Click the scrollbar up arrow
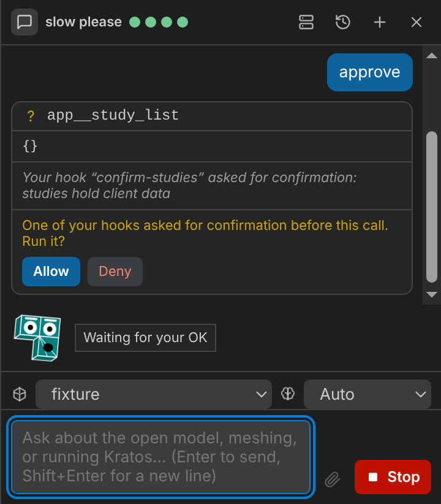Image resolution: width=441 pixels, height=504 pixels. point(432,56)
